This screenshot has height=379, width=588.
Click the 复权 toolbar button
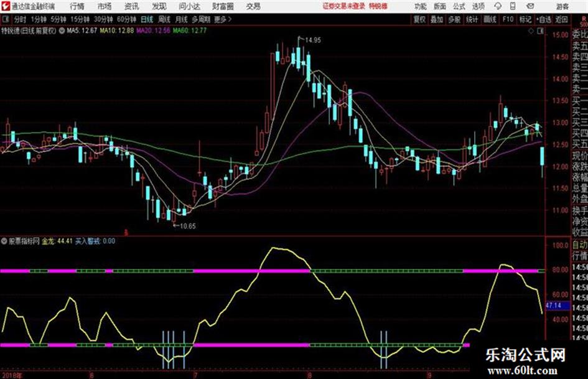pyautogui.click(x=419, y=19)
